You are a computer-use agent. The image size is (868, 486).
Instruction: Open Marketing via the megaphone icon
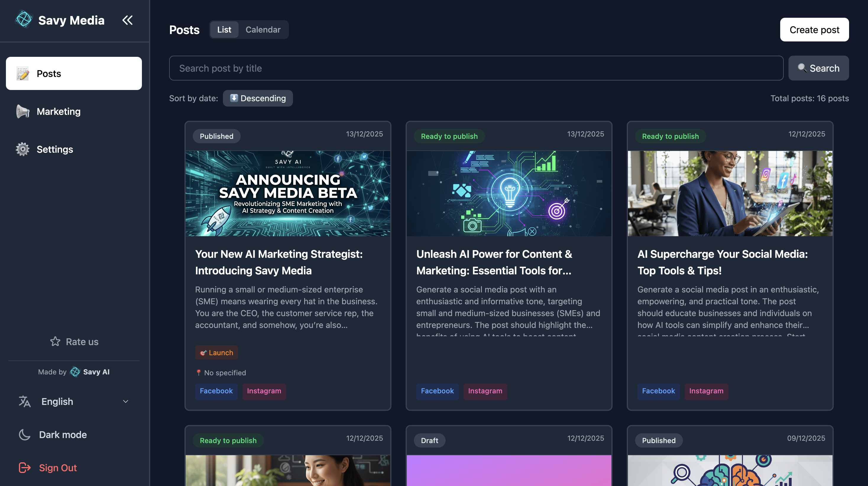(x=22, y=111)
